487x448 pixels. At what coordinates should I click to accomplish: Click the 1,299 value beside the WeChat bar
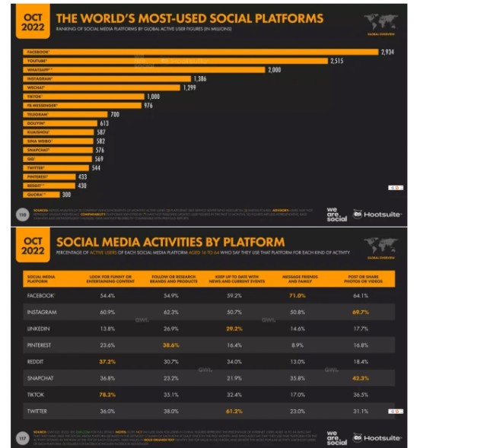pyautogui.click(x=189, y=88)
